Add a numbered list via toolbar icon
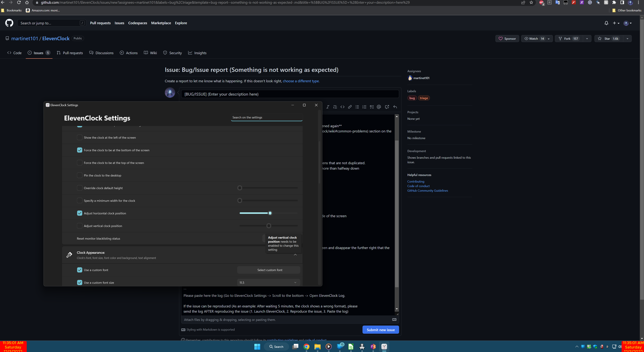 [364, 107]
